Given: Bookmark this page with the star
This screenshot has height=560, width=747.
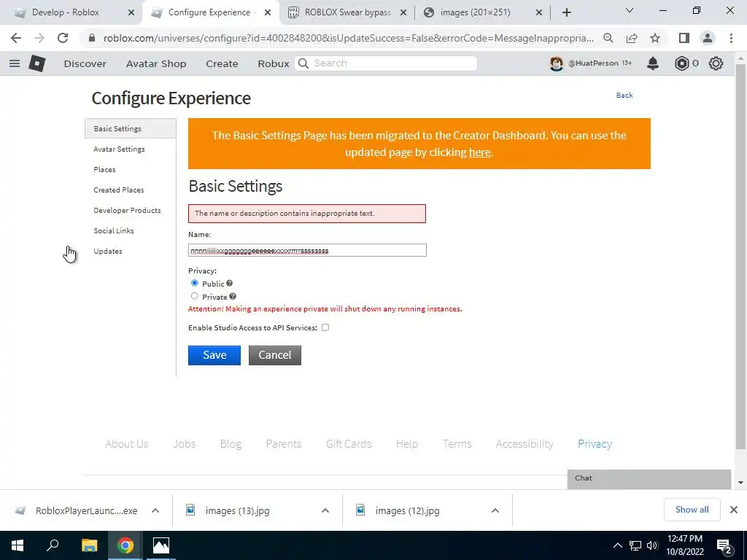Looking at the screenshot, I should point(655,38).
